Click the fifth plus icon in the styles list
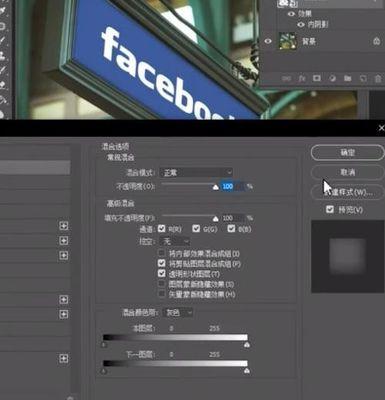 (64, 314)
